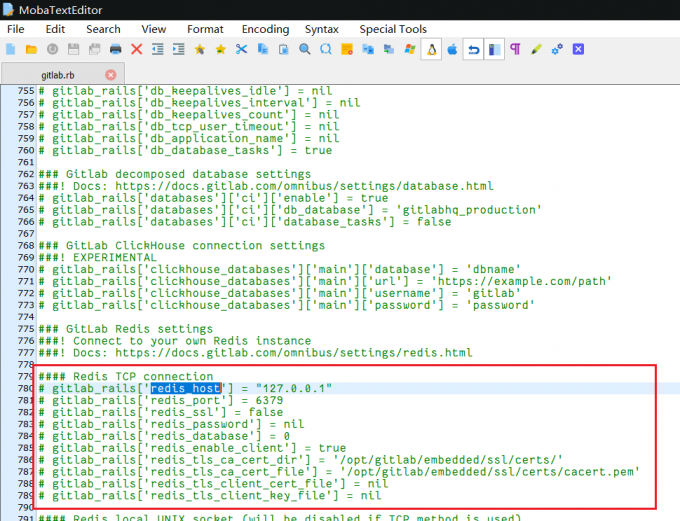Image resolution: width=680 pixels, height=521 pixels.
Task: Click the Reload file icon
Action: (52, 49)
